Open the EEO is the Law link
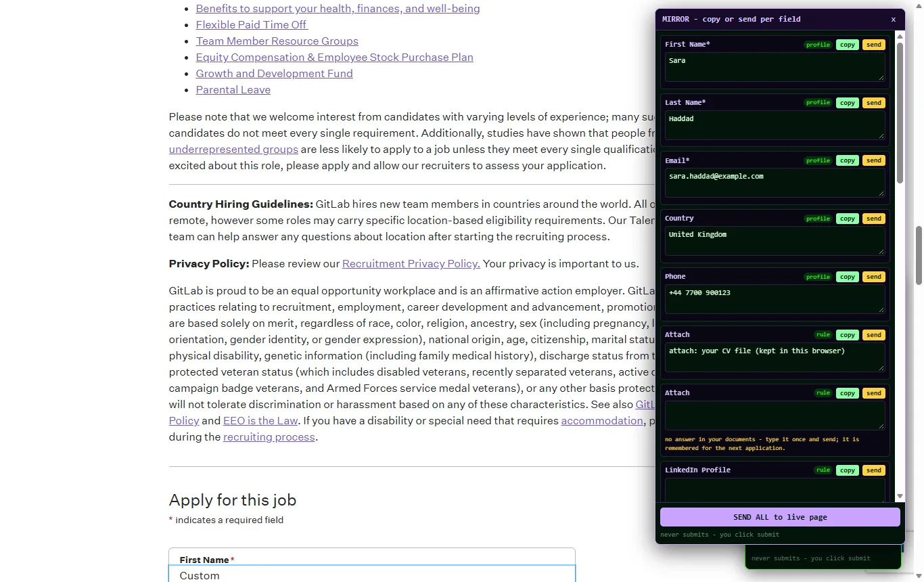 coord(260,421)
